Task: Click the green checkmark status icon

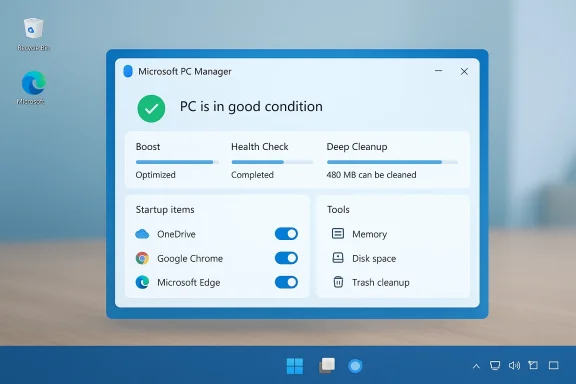Action: 151,108
